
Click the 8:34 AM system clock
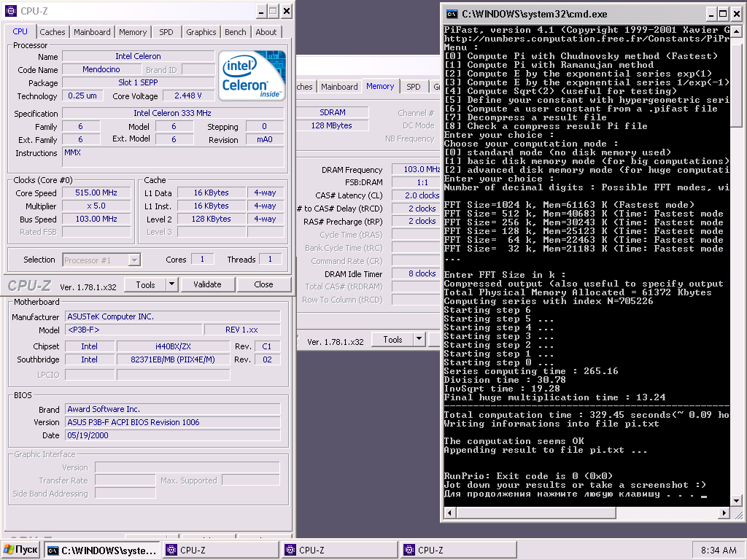pyautogui.click(x=719, y=550)
